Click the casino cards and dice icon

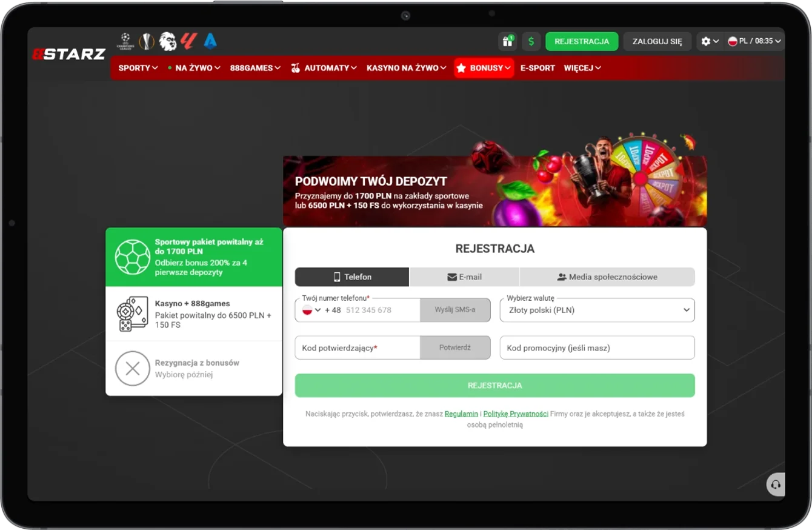pyautogui.click(x=133, y=314)
